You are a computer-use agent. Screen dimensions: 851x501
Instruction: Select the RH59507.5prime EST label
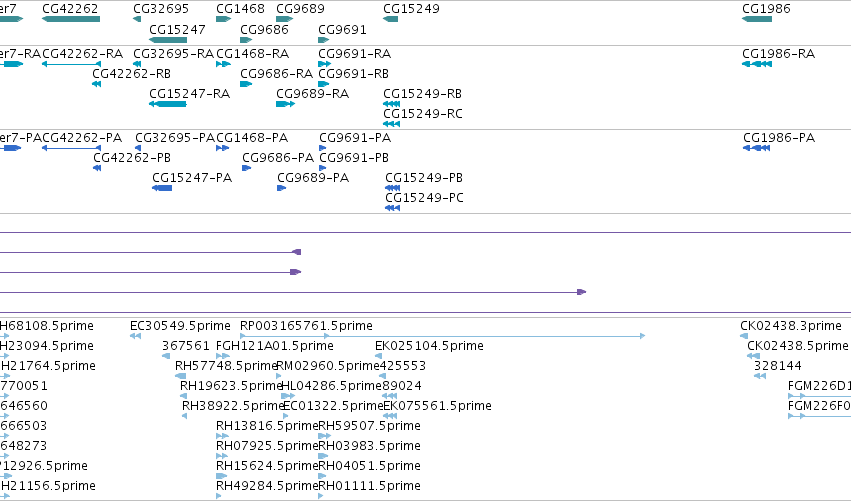(x=369, y=426)
